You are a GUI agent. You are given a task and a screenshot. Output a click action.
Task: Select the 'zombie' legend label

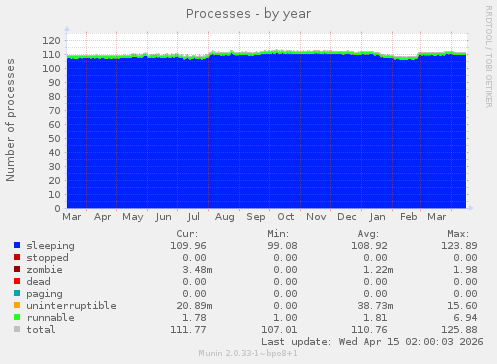coord(45,270)
